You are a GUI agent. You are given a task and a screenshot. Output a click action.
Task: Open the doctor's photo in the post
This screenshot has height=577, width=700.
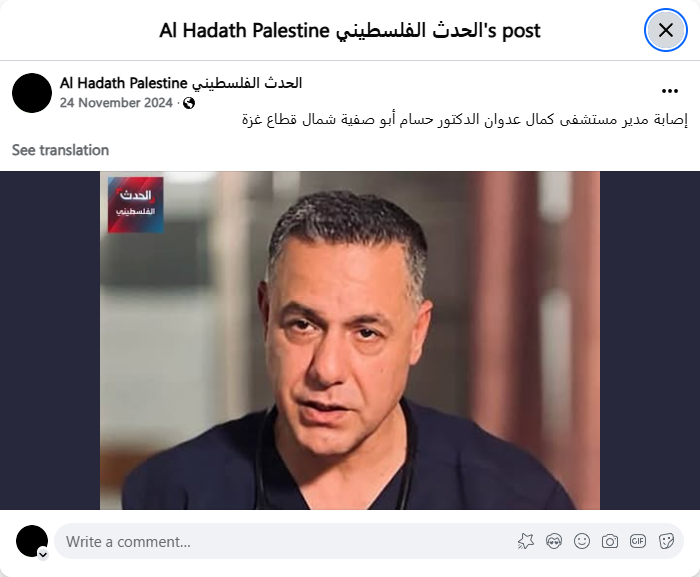coord(350,340)
